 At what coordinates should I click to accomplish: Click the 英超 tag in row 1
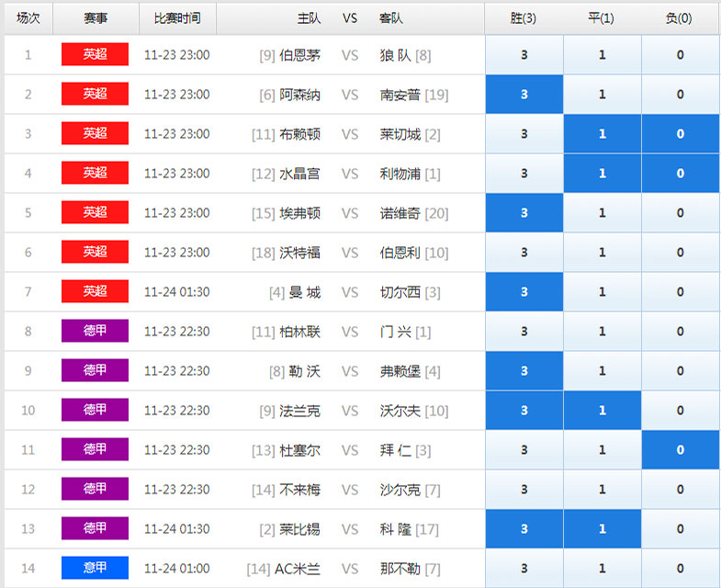[96, 54]
